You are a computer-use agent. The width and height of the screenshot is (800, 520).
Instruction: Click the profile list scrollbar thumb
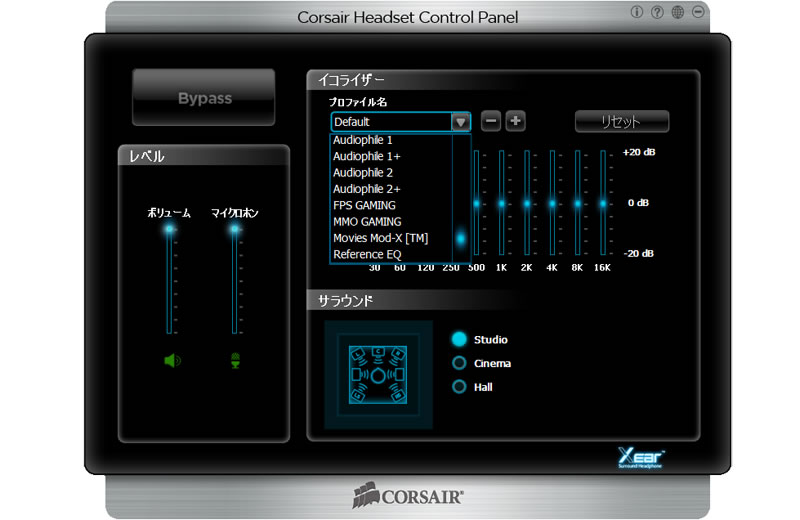[x=461, y=238]
